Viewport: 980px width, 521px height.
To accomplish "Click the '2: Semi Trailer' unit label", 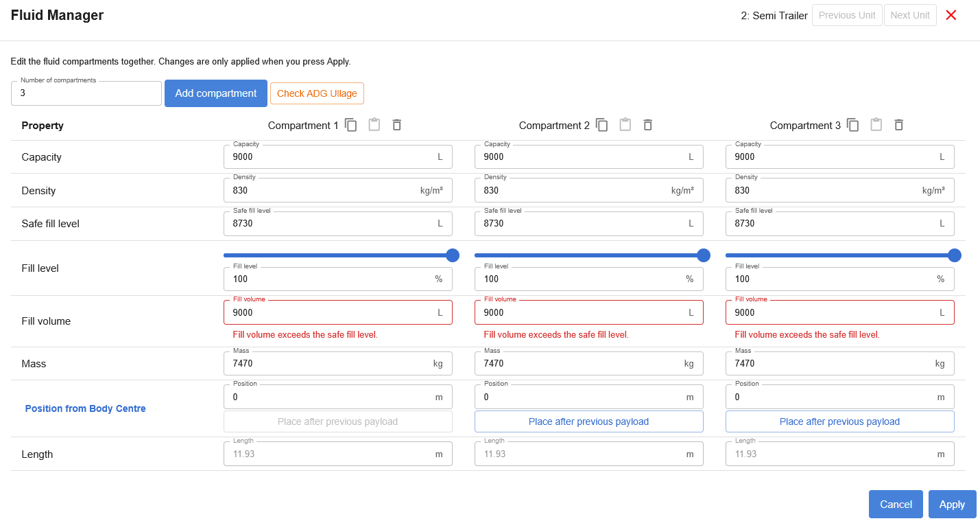I will (774, 15).
